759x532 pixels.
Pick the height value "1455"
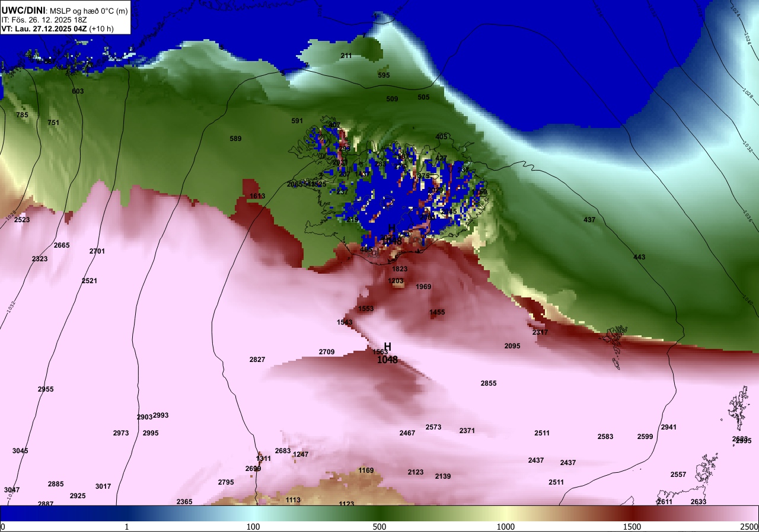[437, 312]
